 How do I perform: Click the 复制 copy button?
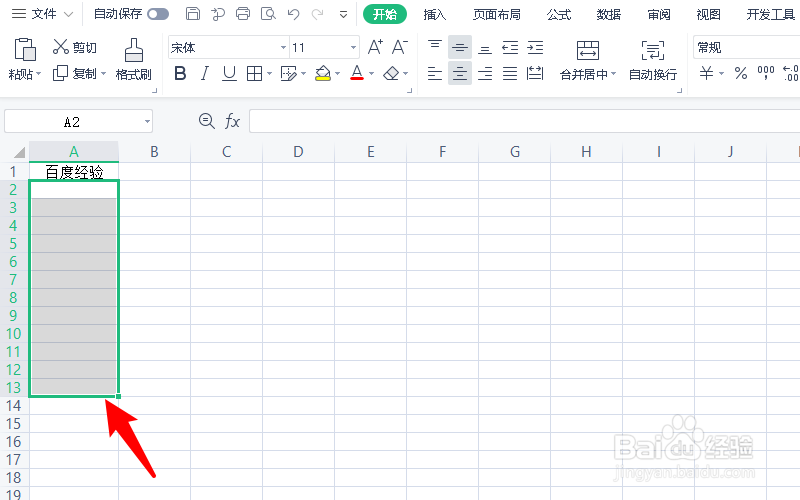pyautogui.click(x=74, y=73)
